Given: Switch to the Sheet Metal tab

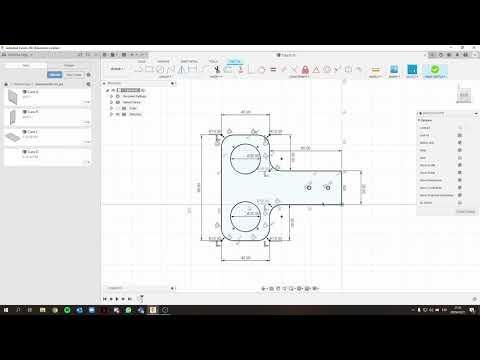Looking at the screenshot, I should pos(189,61).
